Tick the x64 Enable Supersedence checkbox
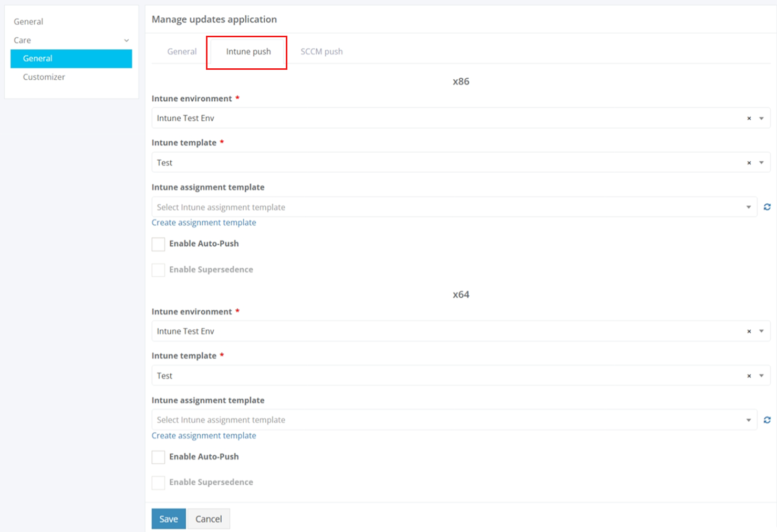This screenshot has width=777, height=532. 158,483
